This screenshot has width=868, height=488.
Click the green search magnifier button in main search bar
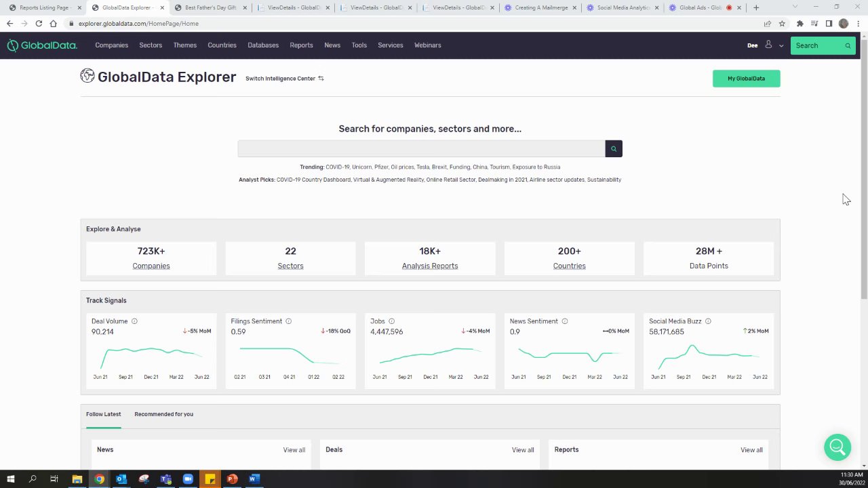coord(614,148)
